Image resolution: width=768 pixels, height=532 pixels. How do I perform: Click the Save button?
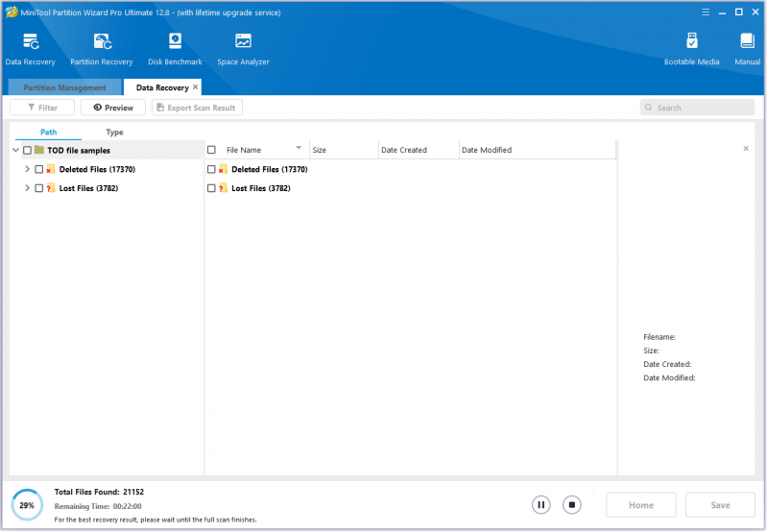click(720, 505)
